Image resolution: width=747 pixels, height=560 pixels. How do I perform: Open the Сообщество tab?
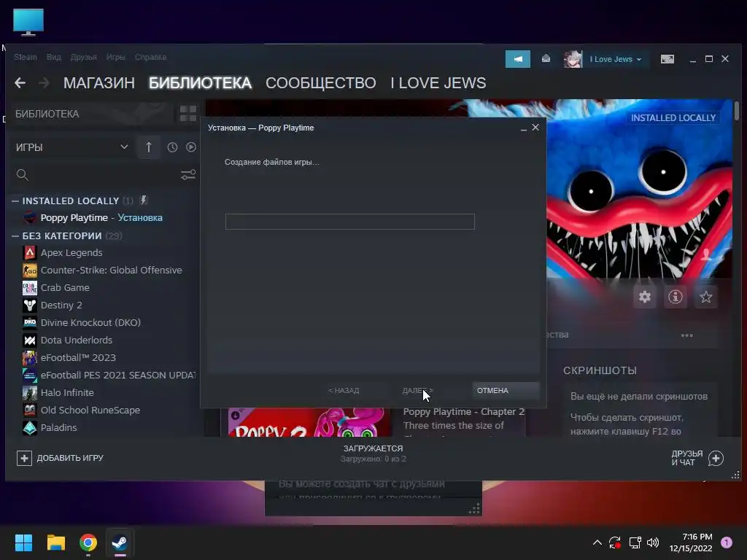(321, 83)
